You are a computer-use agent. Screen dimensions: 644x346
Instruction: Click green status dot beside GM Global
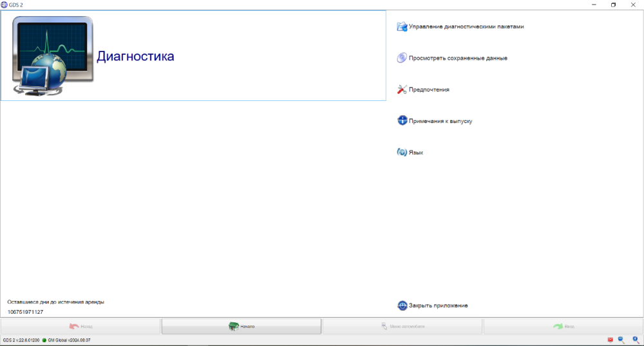(44, 340)
